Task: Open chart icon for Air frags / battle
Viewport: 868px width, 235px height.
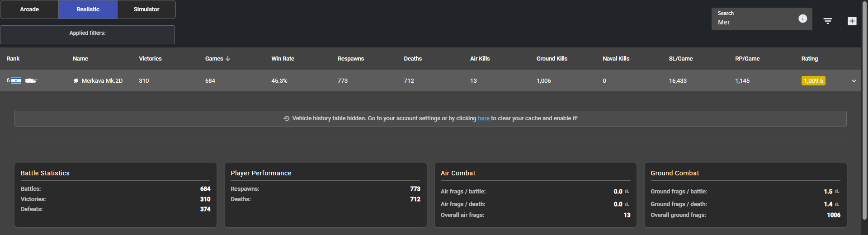Action: click(627, 192)
